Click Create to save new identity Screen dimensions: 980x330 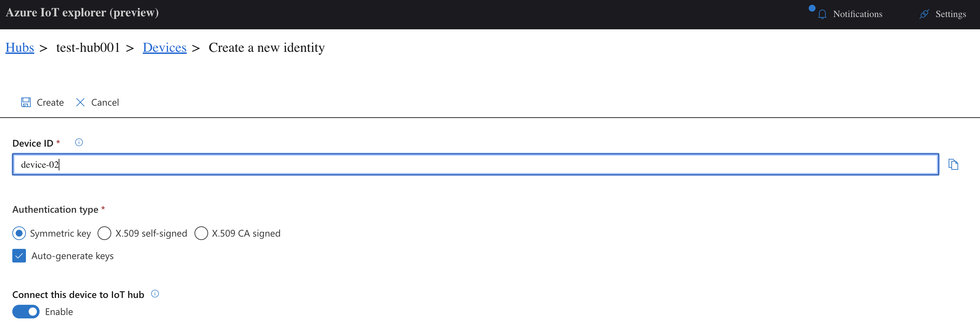tap(50, 102)
